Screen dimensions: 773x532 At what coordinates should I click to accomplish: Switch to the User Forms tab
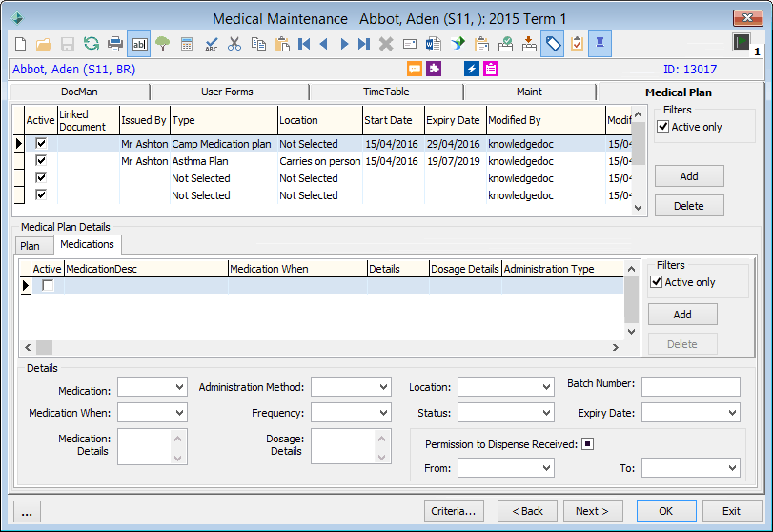(227, 92)
